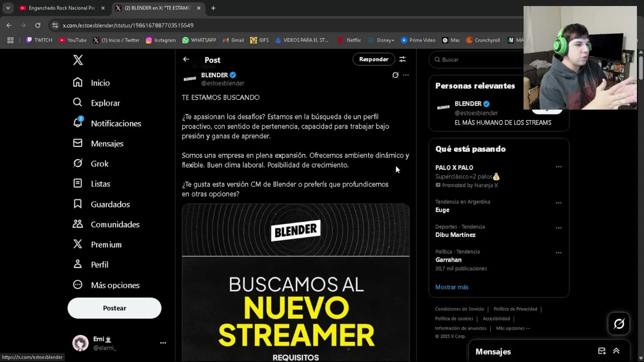Open Política de cookies link
644x362 pixels.
tap(454, 319)
